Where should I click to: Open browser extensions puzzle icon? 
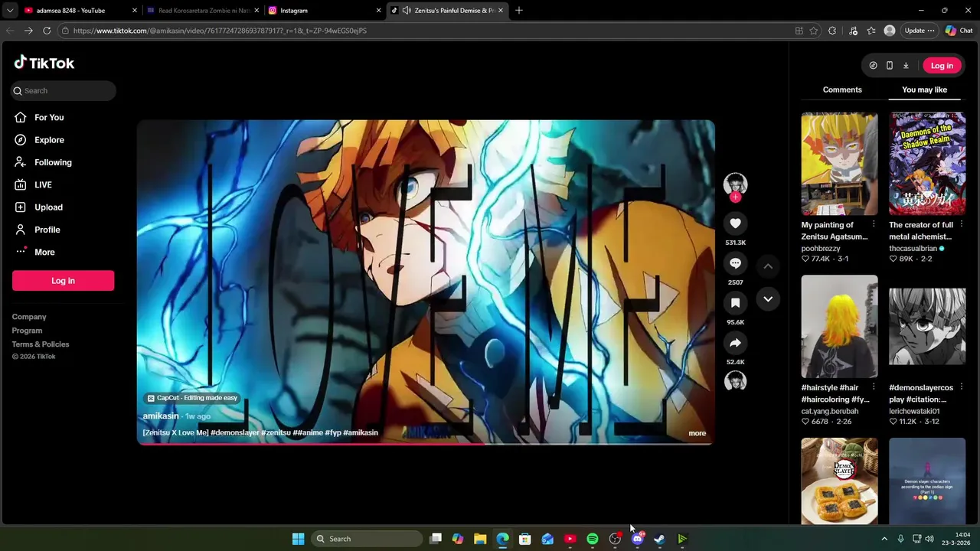(x=832, y=31)
